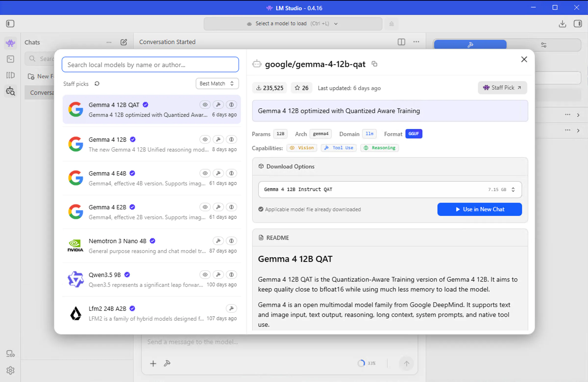Image resolution: width=588 pixels, height=382 pixels.
Task: Open the Staff Pick link badge
Action: click(502, 88)
